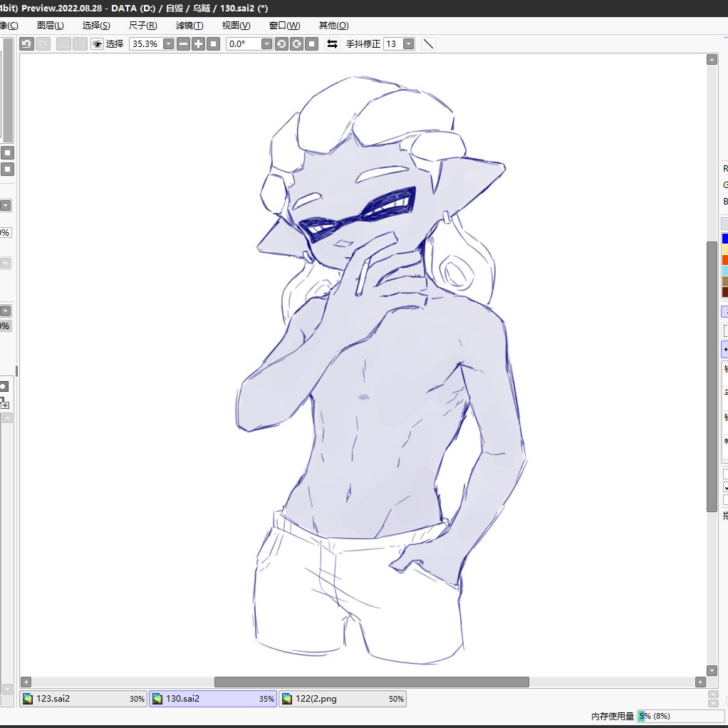The height and width of the screenshot is (728, 728).
Task: Click the new layer with plus icon
Action: tap(4, 403)
